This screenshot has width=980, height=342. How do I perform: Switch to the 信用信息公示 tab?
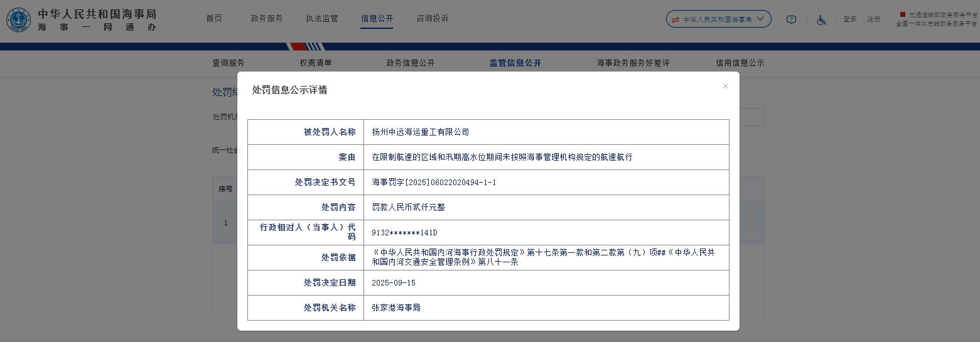tap(740, 63)
